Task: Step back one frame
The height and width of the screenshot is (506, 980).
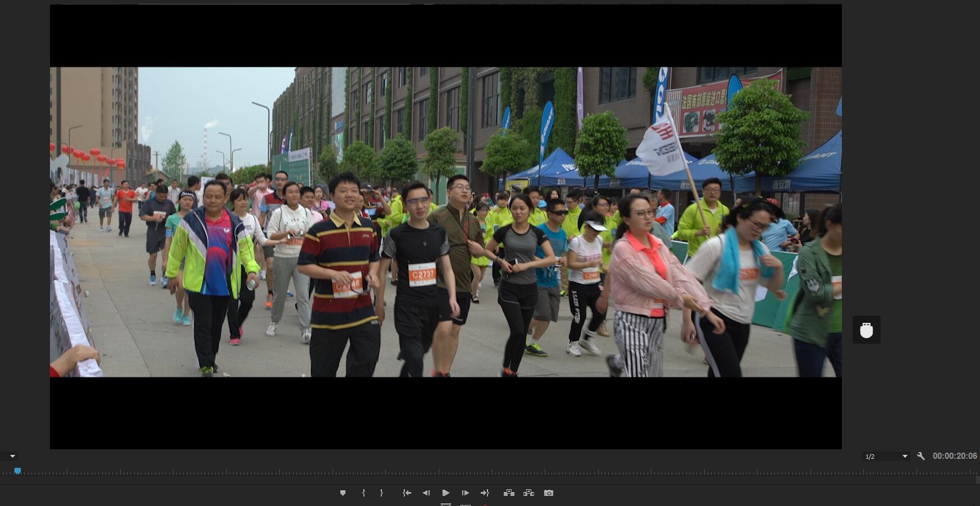Action: coord(426,493)
